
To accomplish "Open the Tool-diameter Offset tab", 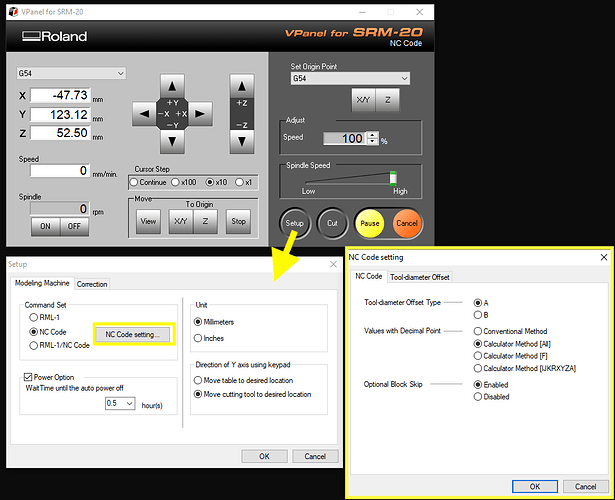I will 420,277.
